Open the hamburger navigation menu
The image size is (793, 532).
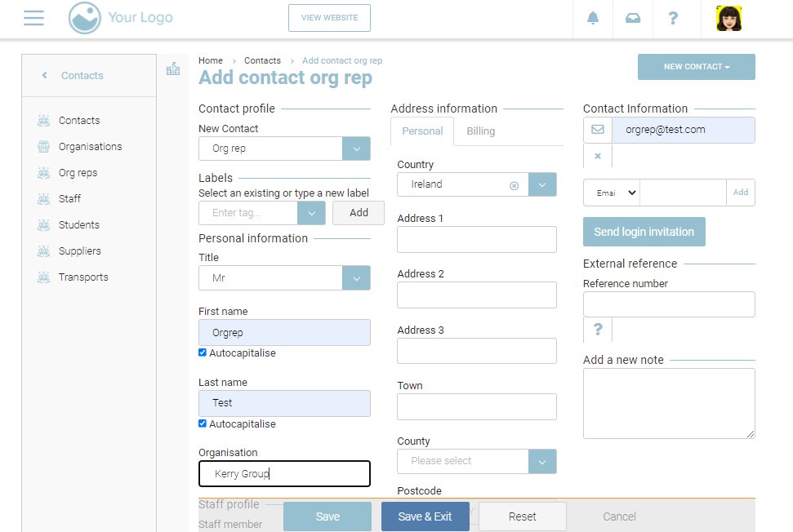33,18
